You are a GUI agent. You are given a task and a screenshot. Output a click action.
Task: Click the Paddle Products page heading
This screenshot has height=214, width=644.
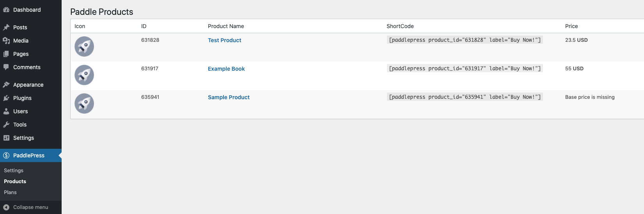pyautogui.click(x=102, y=12)
